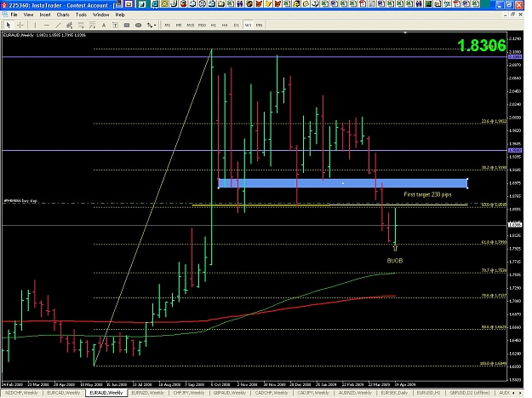Switch to CADCHF,Weekly chart tab
The height and width of the screenshot is (398, 532).
point(272,393)
